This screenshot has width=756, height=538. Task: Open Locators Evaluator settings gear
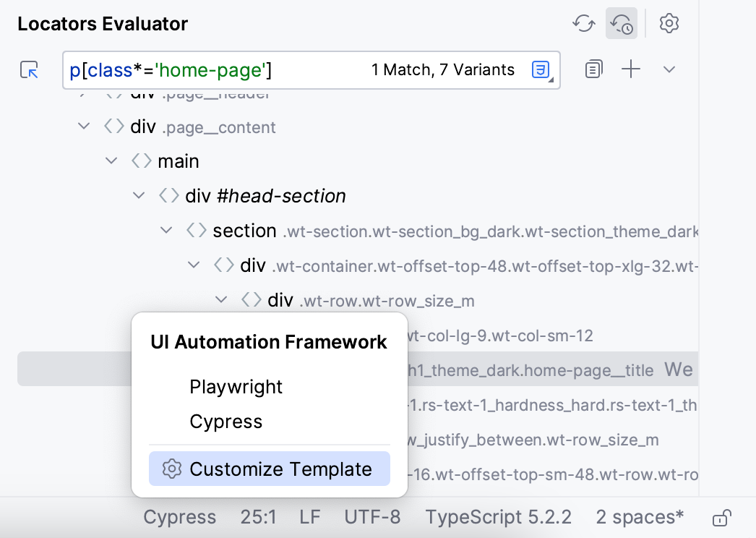[x=669, y=24]
